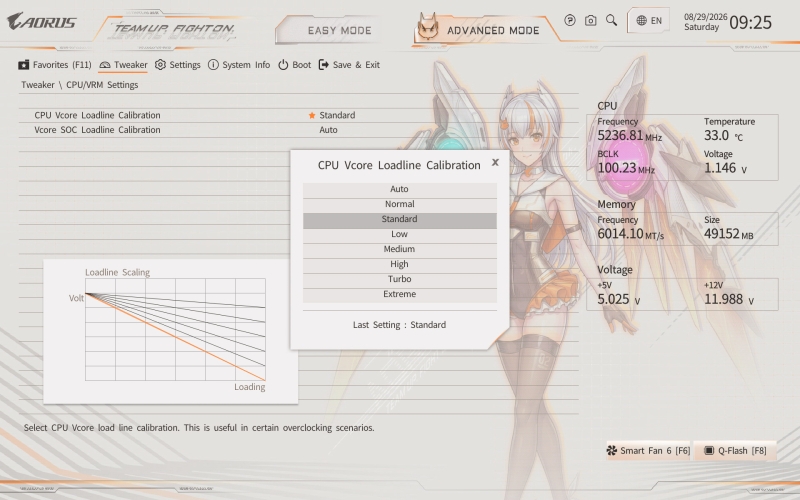Open search with the magnifier icon
This screenshot has height=500, width=800.
tap(611, 20)
